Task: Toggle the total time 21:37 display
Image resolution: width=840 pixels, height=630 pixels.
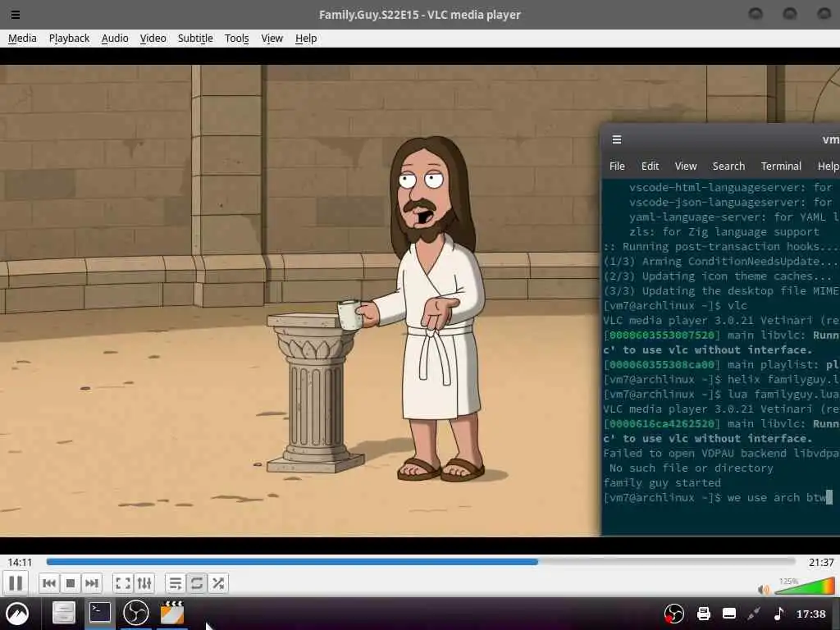Action: tap(821, 562)
